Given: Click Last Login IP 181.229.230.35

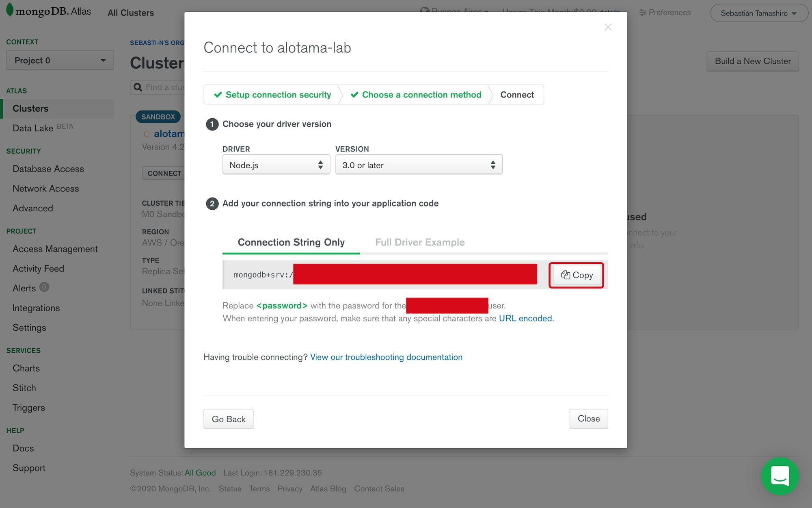Looking at the screenshot, I should point(293,473).
